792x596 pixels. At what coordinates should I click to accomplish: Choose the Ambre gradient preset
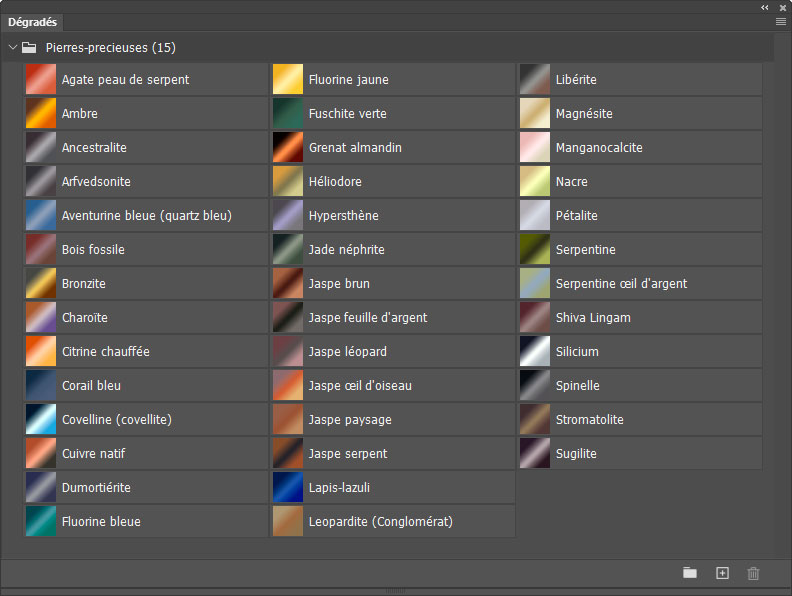(41, 114)
